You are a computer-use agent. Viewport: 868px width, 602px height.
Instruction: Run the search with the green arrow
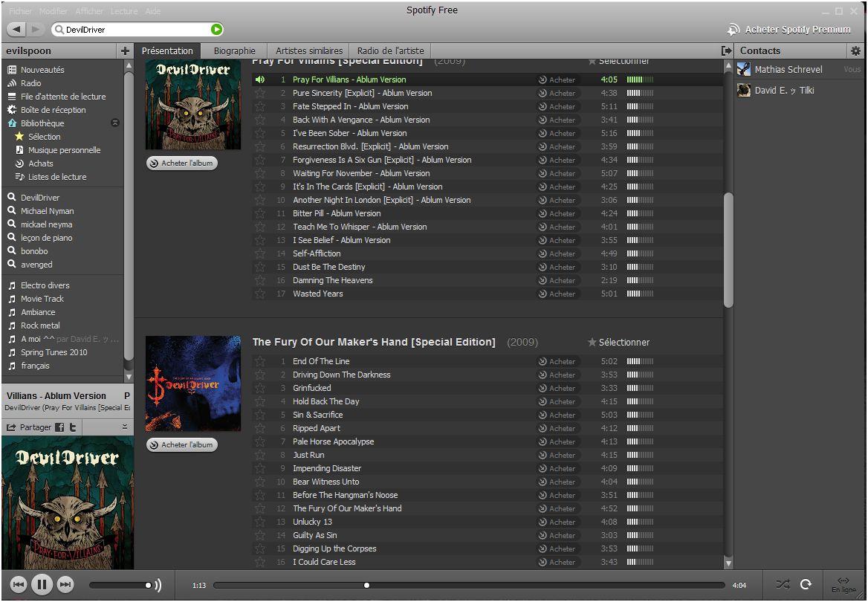216,30
